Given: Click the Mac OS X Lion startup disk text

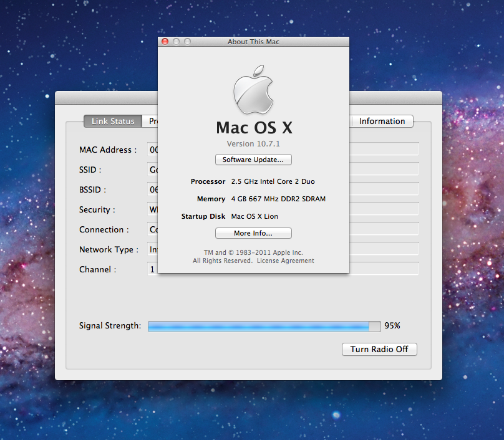Looking at the screenshot, I should click(x=254, y=216).
